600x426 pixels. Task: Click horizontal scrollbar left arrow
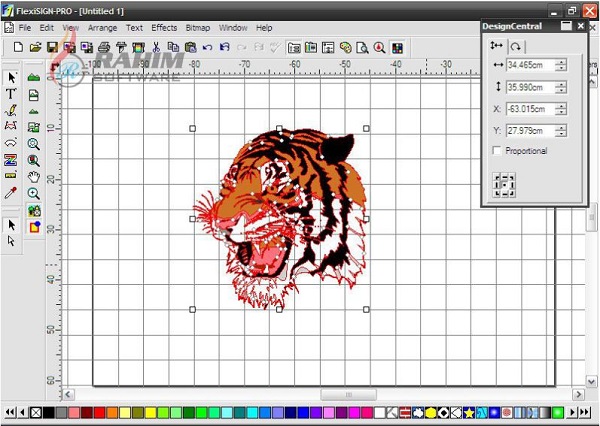click(68, 394)
